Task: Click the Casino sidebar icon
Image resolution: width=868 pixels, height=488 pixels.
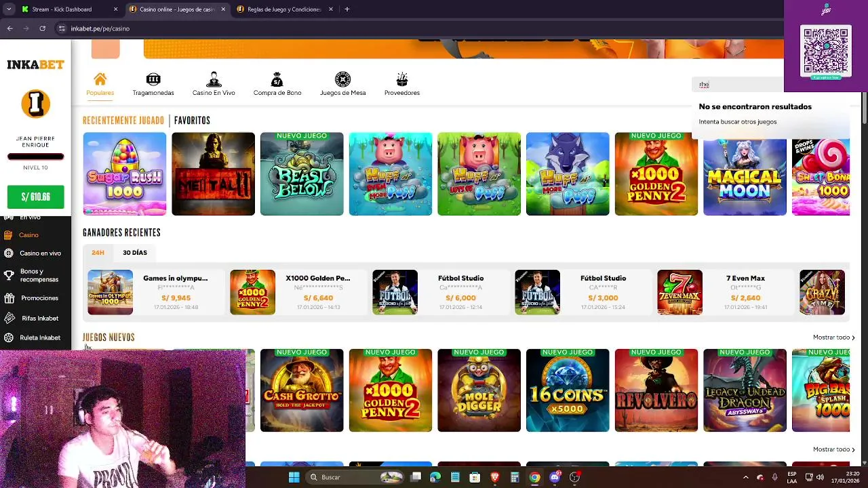Action: point(8,235)
